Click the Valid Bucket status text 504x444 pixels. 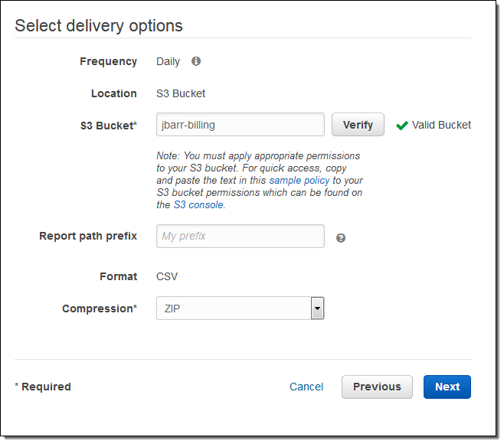click(x=441, y=125)
